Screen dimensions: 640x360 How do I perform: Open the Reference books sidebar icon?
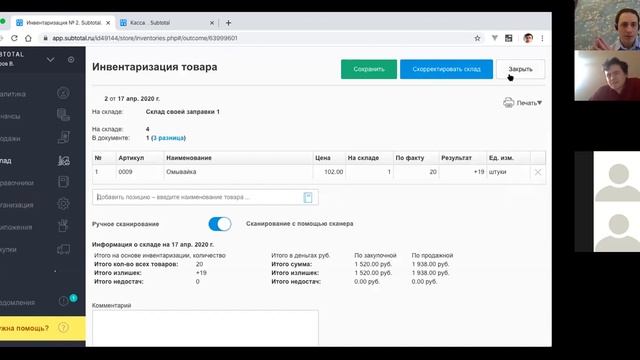point(63,182)
